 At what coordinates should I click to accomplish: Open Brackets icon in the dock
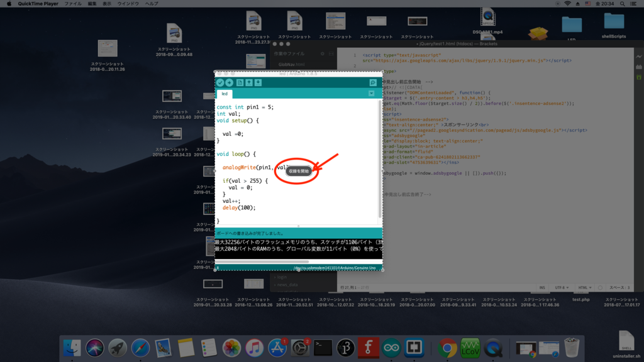point(414,348)
